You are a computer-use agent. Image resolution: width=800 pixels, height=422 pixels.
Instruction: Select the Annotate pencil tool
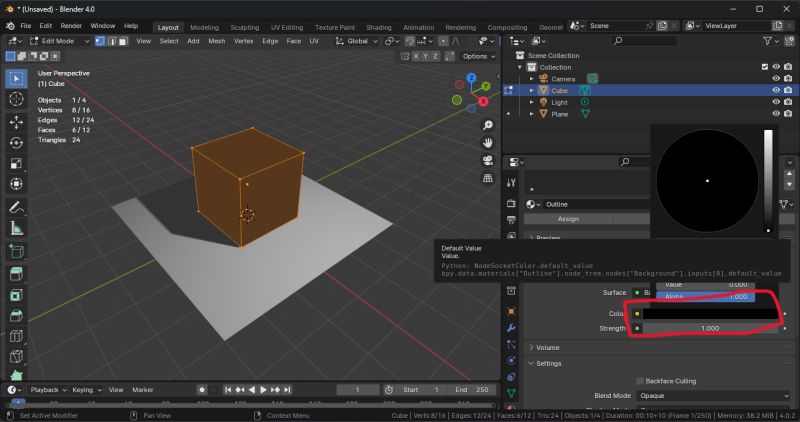coord(16,207)
